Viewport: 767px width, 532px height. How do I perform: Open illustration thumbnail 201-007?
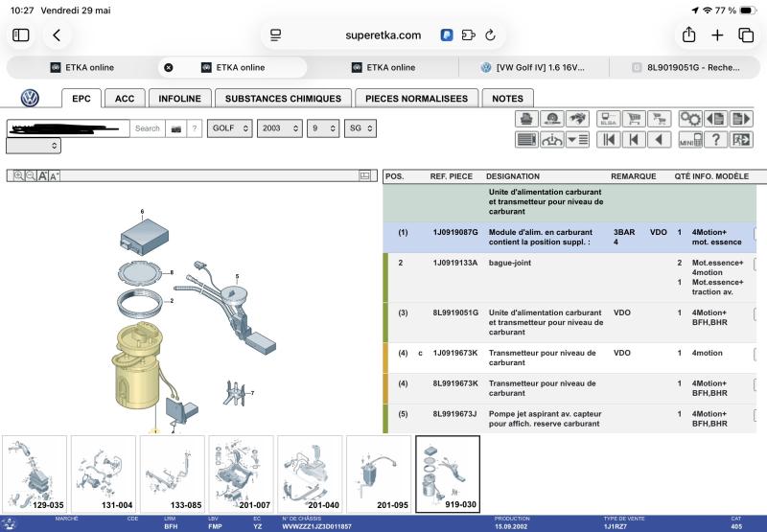pos(242,474)
